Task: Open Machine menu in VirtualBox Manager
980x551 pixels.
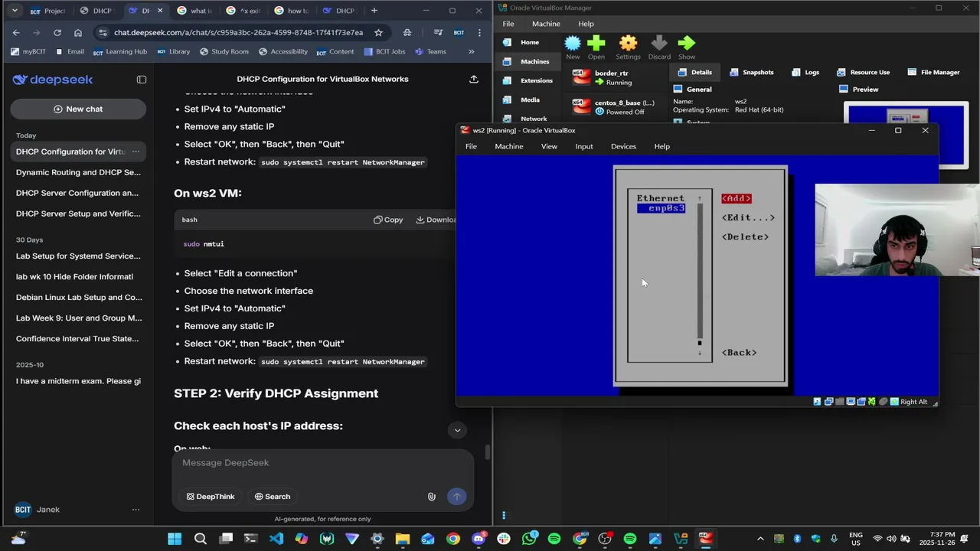Action: pos(546,24)
